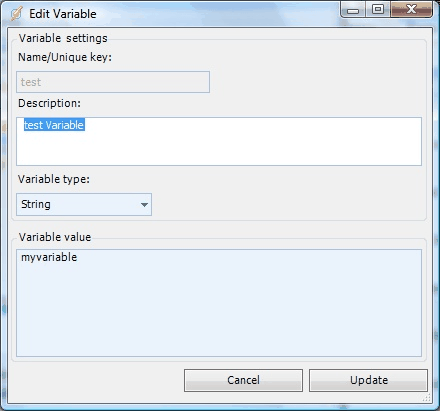Viewport: 440px width, 411px height.
Task: Cancel editing the variable
Action: point(243,380)
